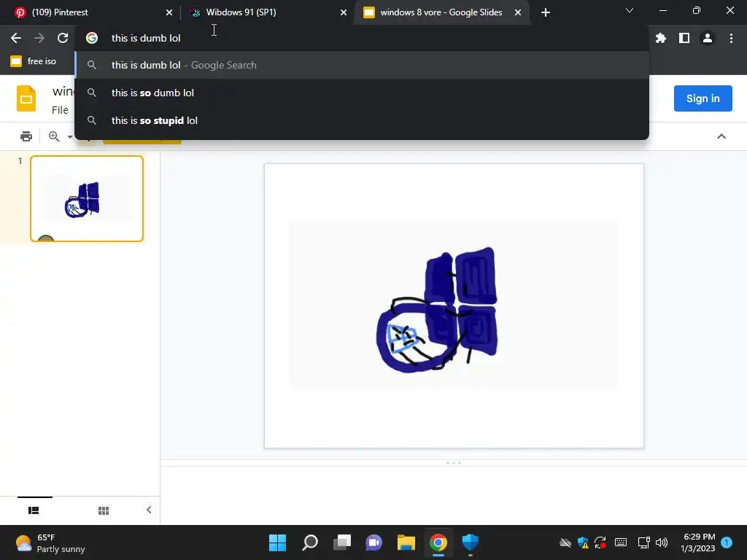This screenshot has width=747, height=560.
Task: Open the clock showing 6:29 PM
Action: 698,542
